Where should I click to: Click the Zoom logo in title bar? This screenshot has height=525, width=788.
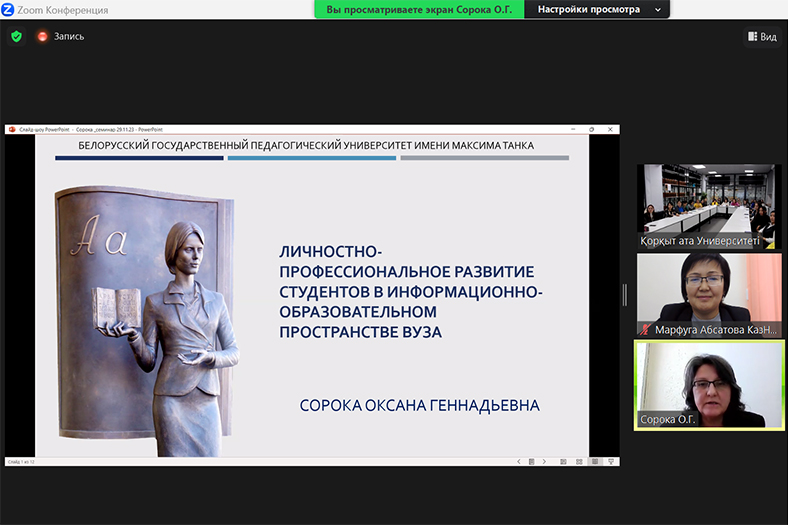8,9
